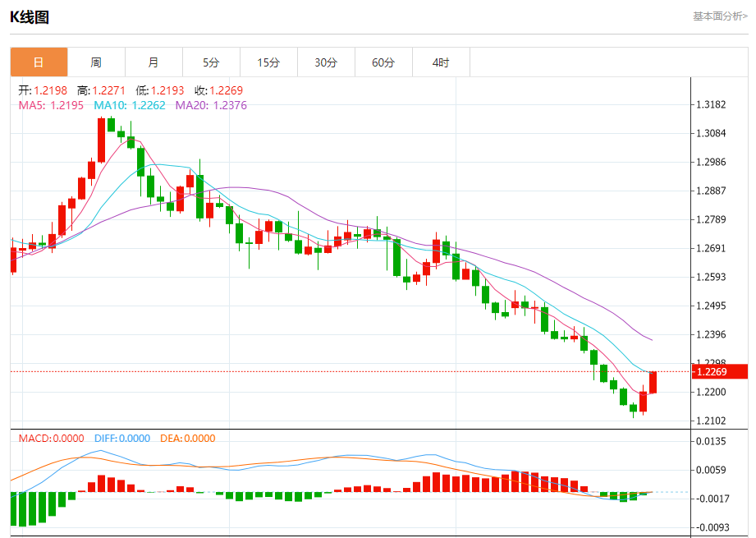Click the 1.2495 price axis label
The image size is (756, 538).
(x=711, y=306)
